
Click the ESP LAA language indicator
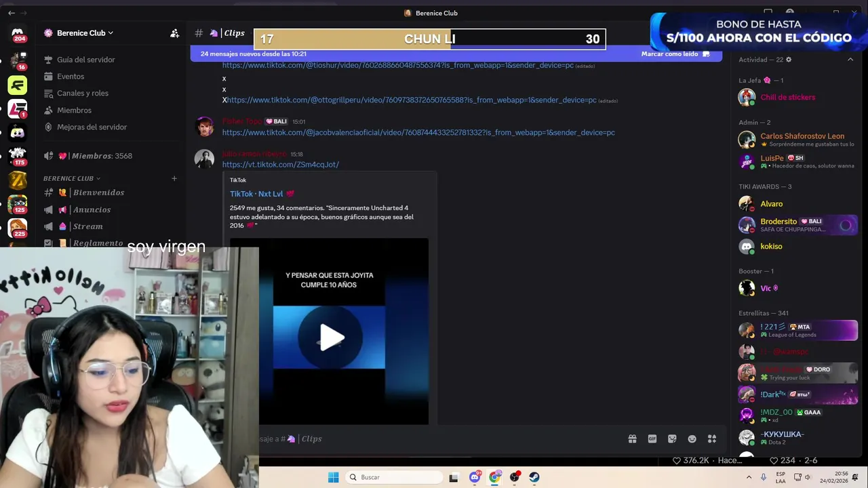pos(781,477)
